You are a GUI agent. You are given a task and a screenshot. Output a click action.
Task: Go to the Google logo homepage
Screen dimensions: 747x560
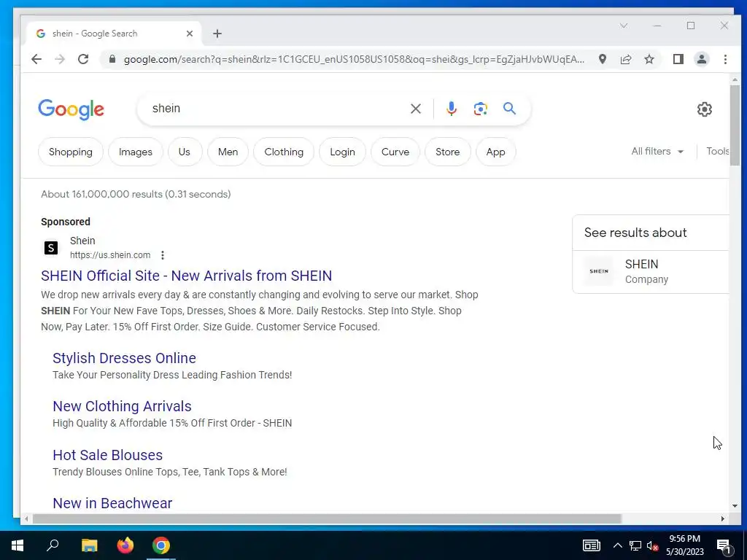coord(71,109)
